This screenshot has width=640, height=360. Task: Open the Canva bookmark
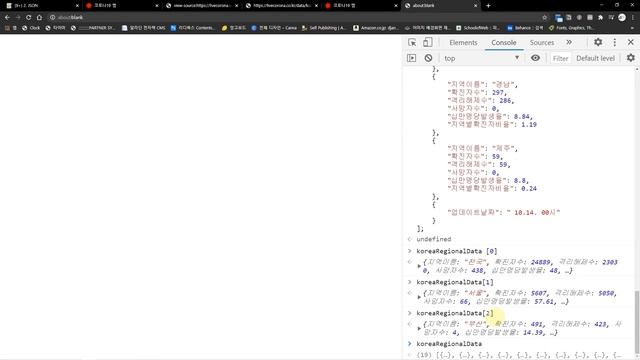[274, 28]
